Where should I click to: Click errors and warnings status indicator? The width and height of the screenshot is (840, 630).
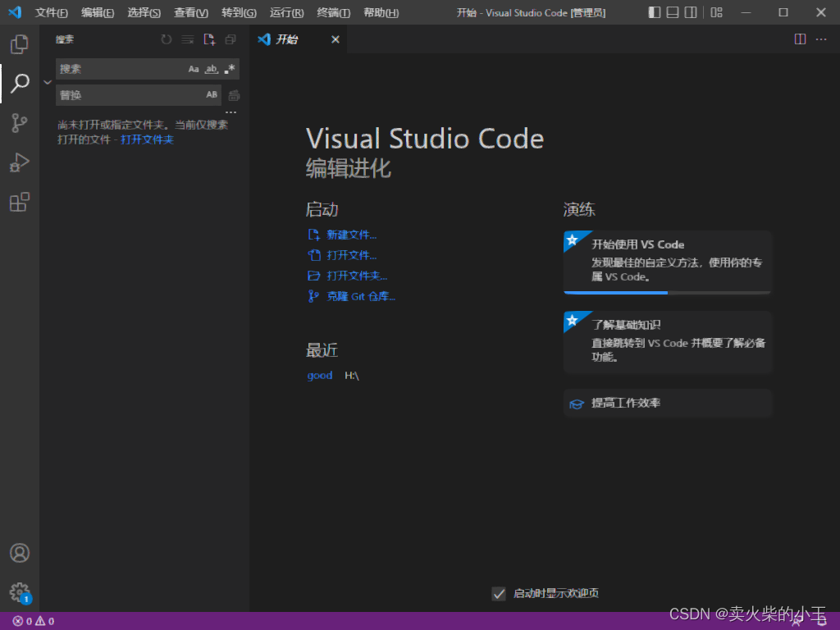[33, 621]
